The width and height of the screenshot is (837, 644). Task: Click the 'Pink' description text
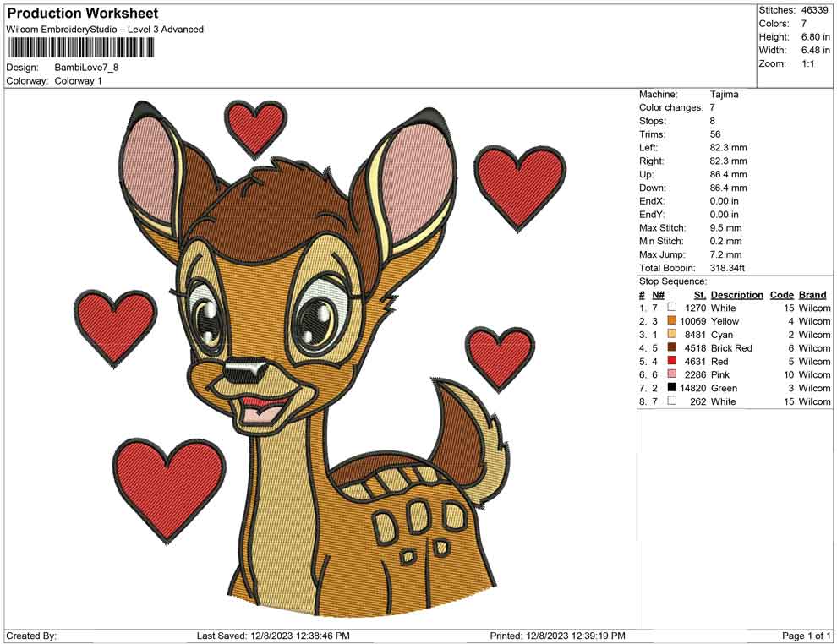tap(720, 374)
